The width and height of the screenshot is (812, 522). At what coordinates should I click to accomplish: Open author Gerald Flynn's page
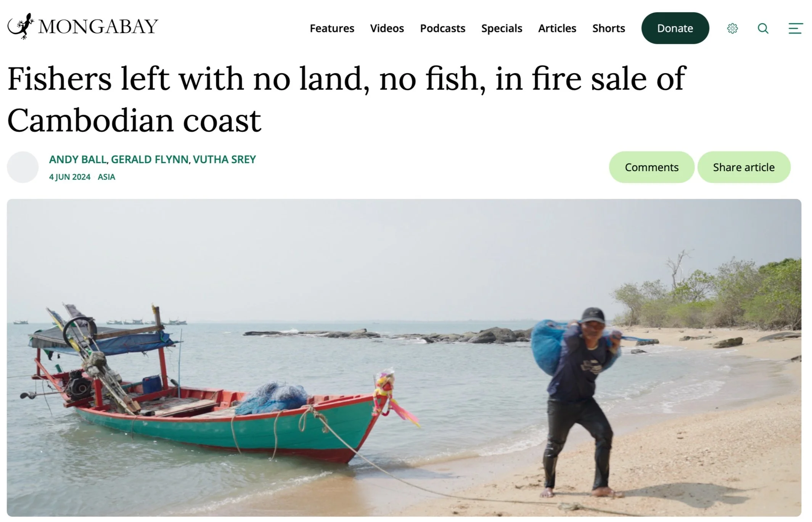(150, 159)
